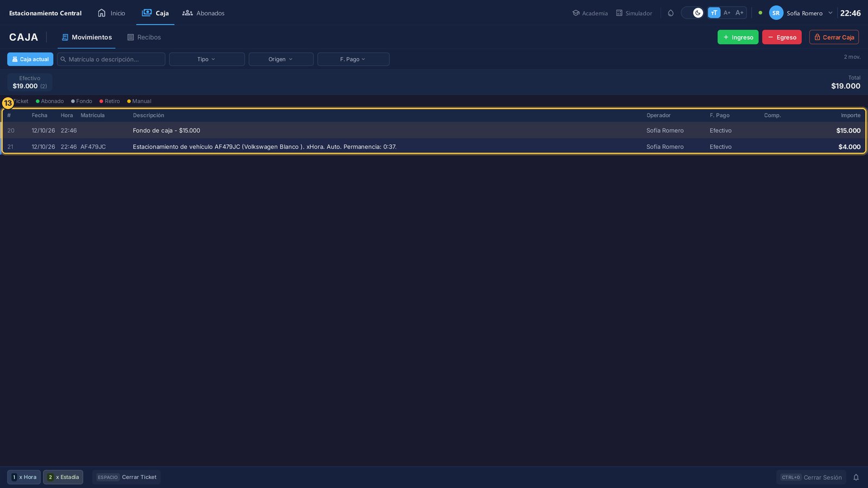Click the water drop theme icon
Viewport: 868px width, 488px height.
click(671, 13)
